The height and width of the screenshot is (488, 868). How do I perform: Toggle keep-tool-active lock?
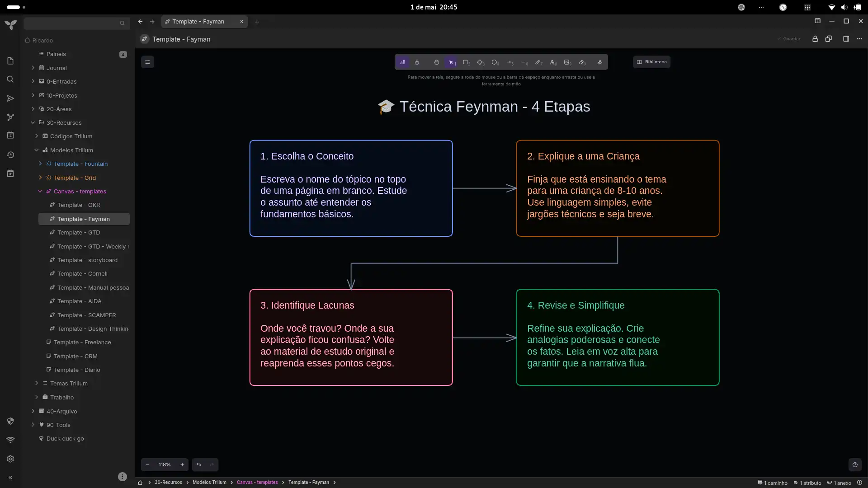point(417,62)
